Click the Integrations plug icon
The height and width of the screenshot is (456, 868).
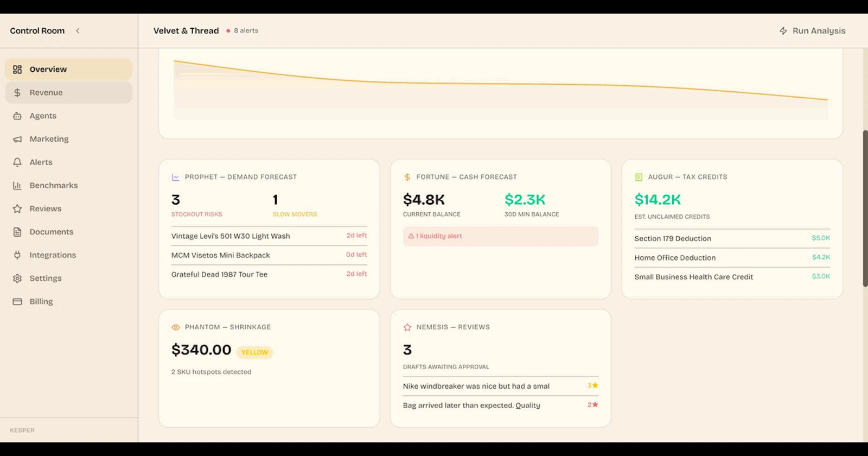point(17,255)
